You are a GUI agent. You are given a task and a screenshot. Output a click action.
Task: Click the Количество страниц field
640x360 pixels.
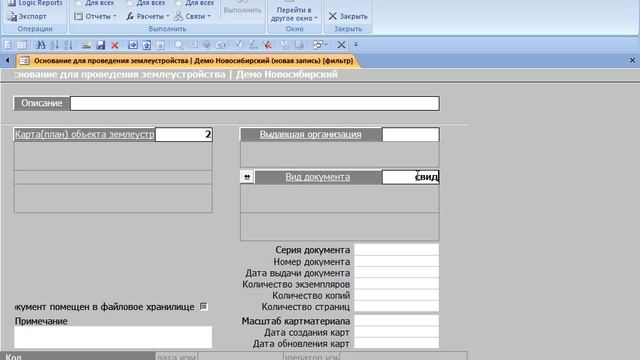coord(396,307)
